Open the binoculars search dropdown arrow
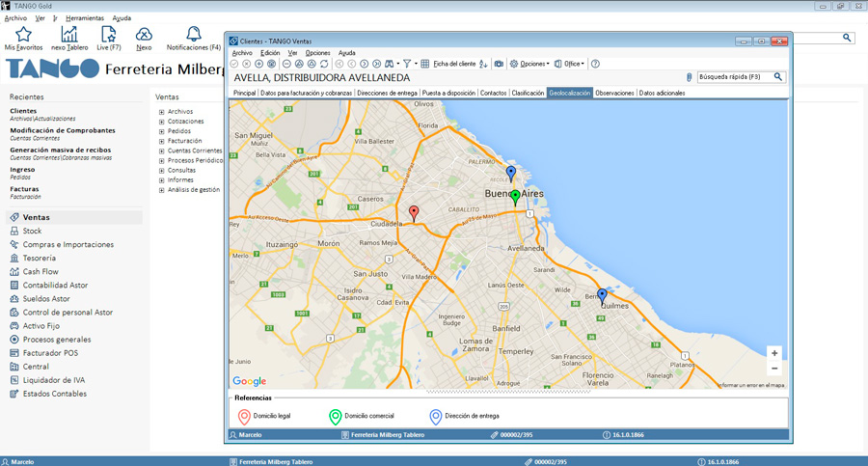This screenshot has height=466, width=868. pyautogui.click(x=398, y=64)
